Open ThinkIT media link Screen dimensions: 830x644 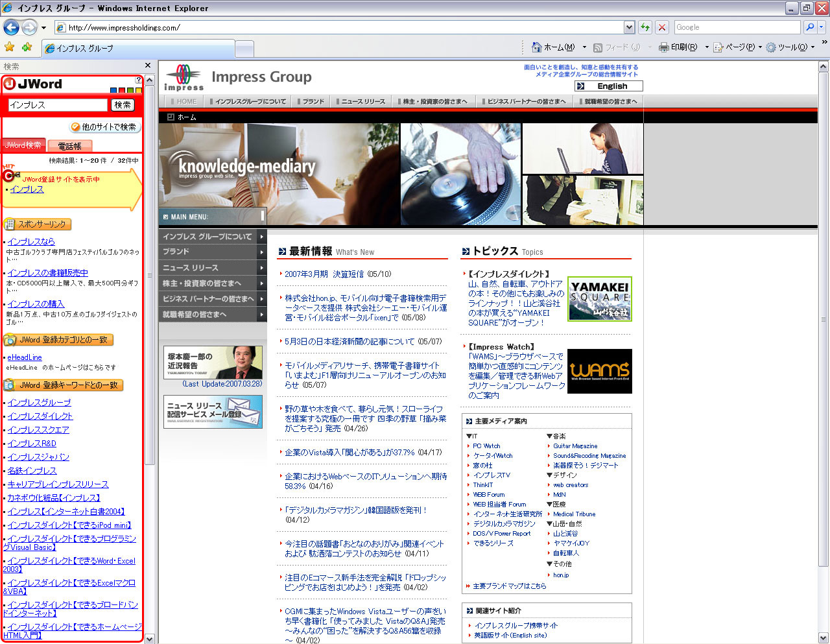pyautogui.click(x=482, y=485)
